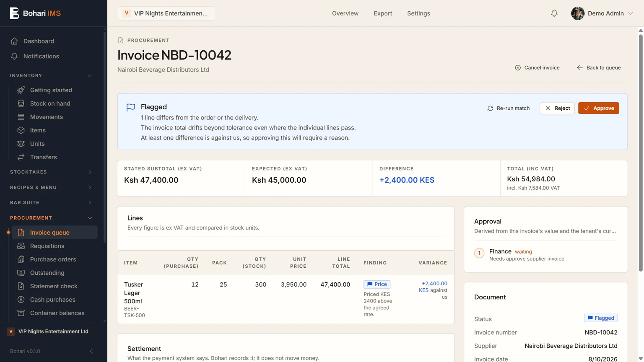Expand the Recipes & Menu section
644x362 pixels.
pos(51,187)
